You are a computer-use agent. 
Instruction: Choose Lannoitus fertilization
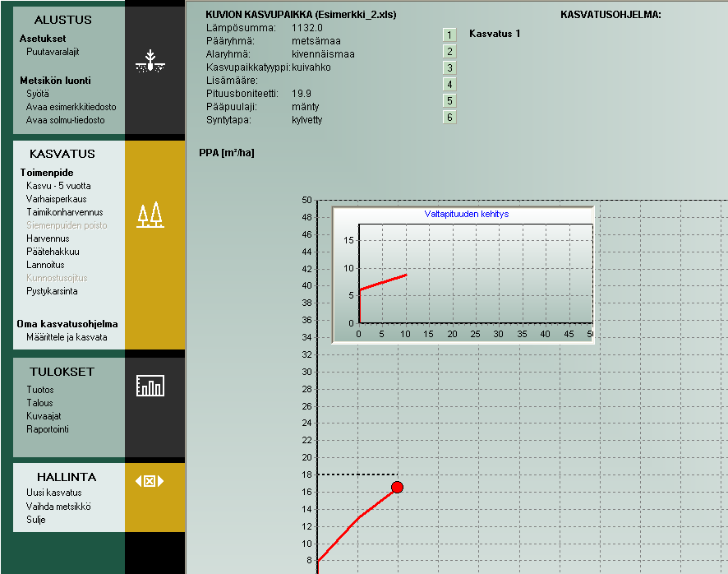(x=45, y=265)
